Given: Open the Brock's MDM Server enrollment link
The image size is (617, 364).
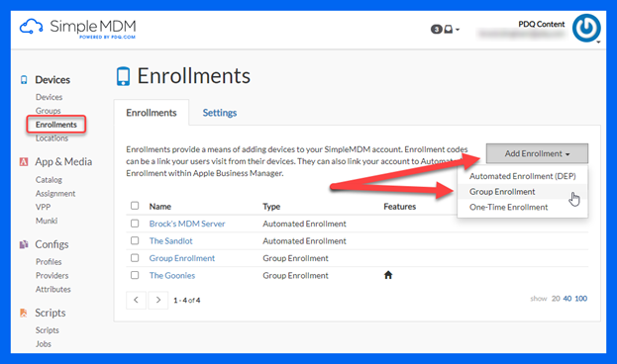Looking at the screenshot, I should [x=187, y=224].
